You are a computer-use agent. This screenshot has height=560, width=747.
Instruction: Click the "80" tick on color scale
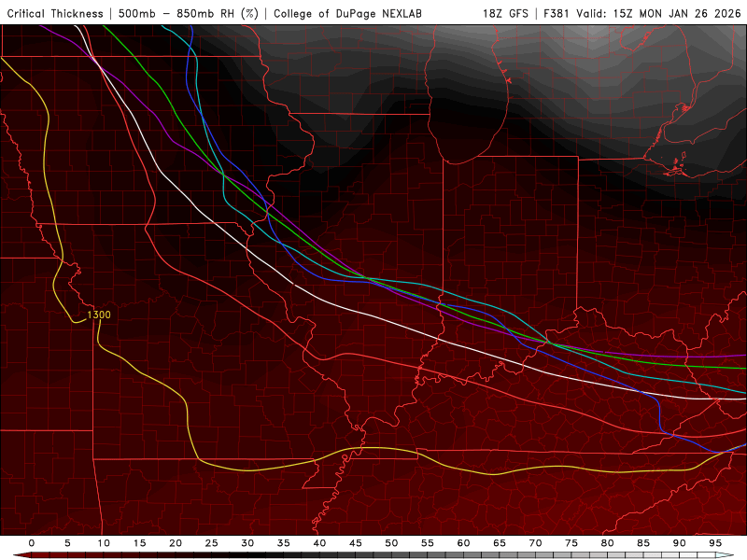point(608,543)
